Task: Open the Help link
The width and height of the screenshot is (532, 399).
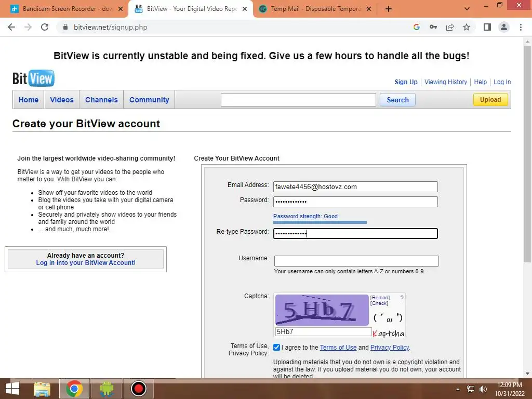Action: 480,82
